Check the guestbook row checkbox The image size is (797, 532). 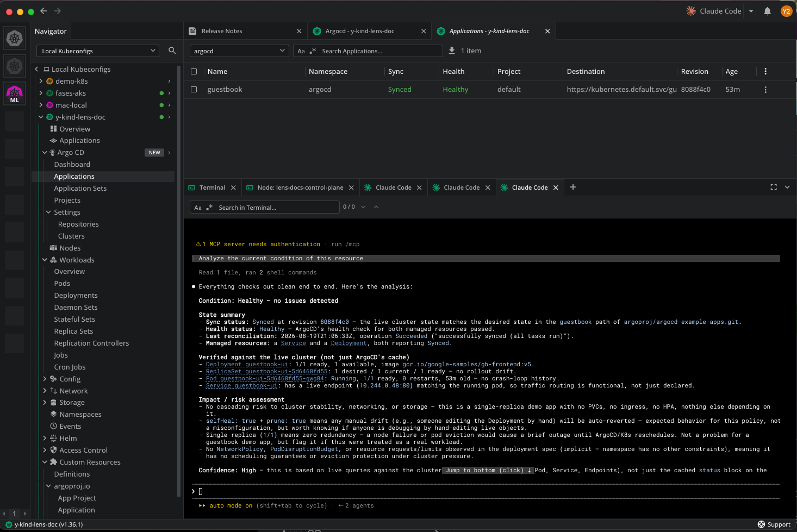[194, 89]
